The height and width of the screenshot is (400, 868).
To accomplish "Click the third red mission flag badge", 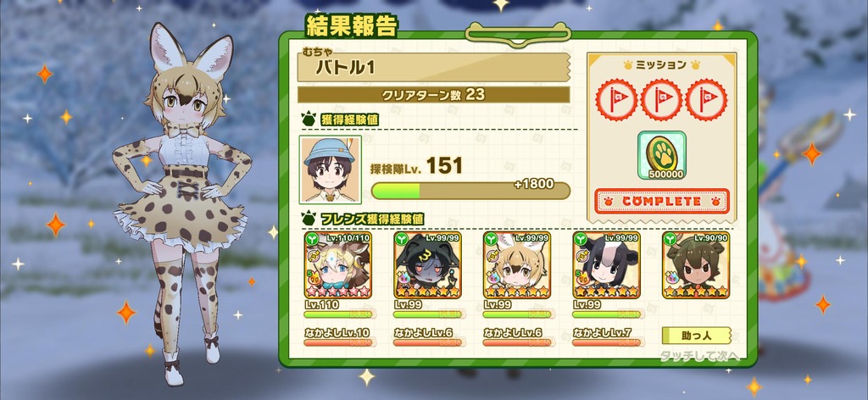I will click(x=706, y=100).
